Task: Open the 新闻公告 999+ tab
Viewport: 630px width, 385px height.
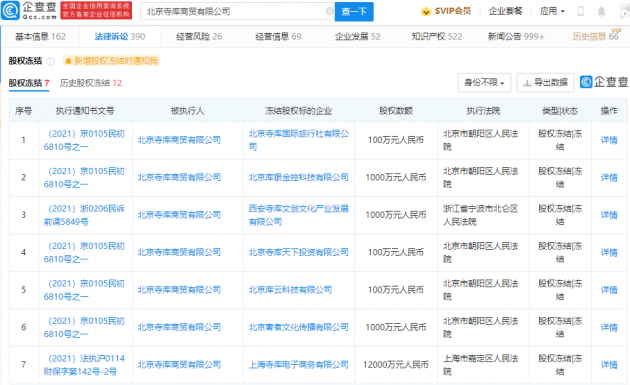Action: pos(516,37)
